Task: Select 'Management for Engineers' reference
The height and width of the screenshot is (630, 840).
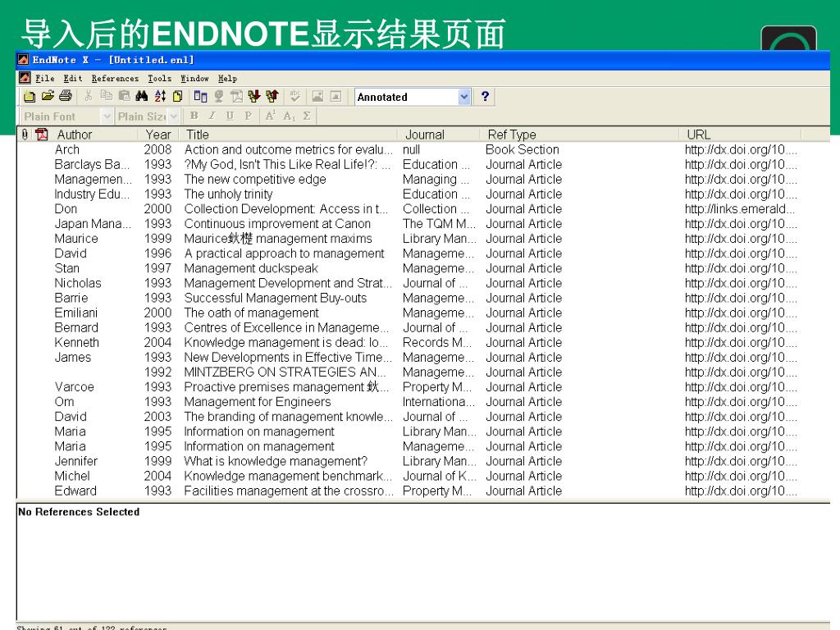Action: 423,402
